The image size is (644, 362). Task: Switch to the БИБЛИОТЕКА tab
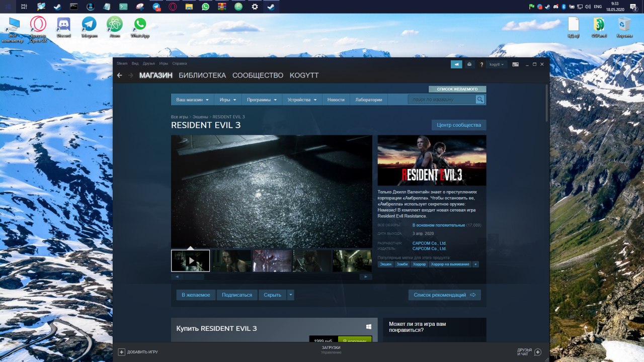202,75
